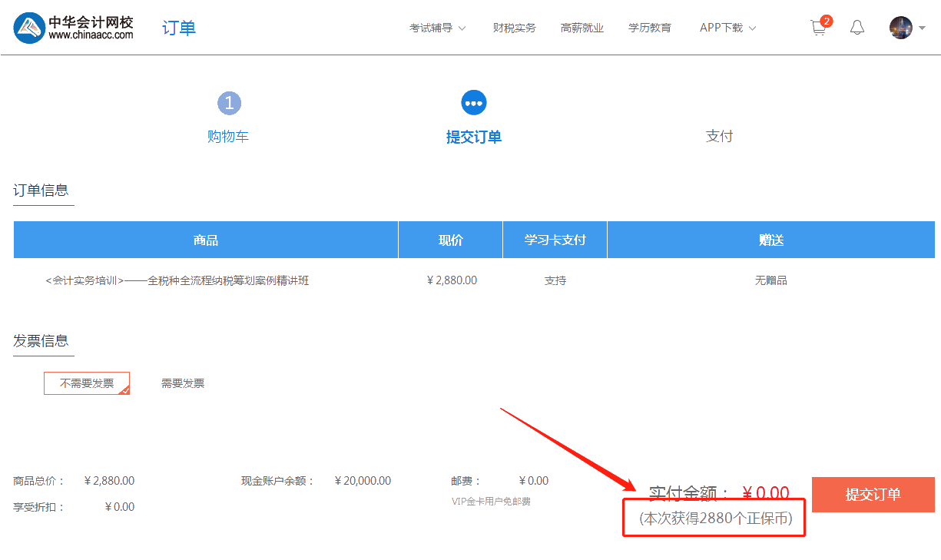This screenshot has width=941, height=560.
Task: Open the notification bell
Action: coord(857,28)
